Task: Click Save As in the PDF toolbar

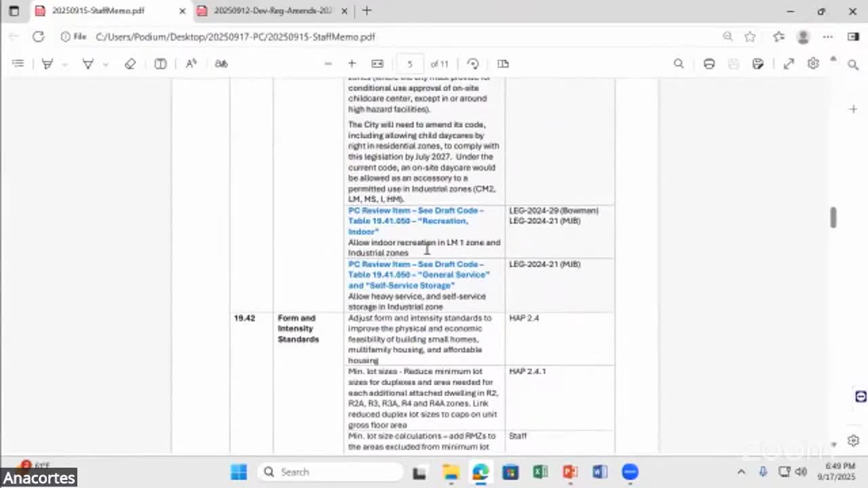Action: (758, 64)
